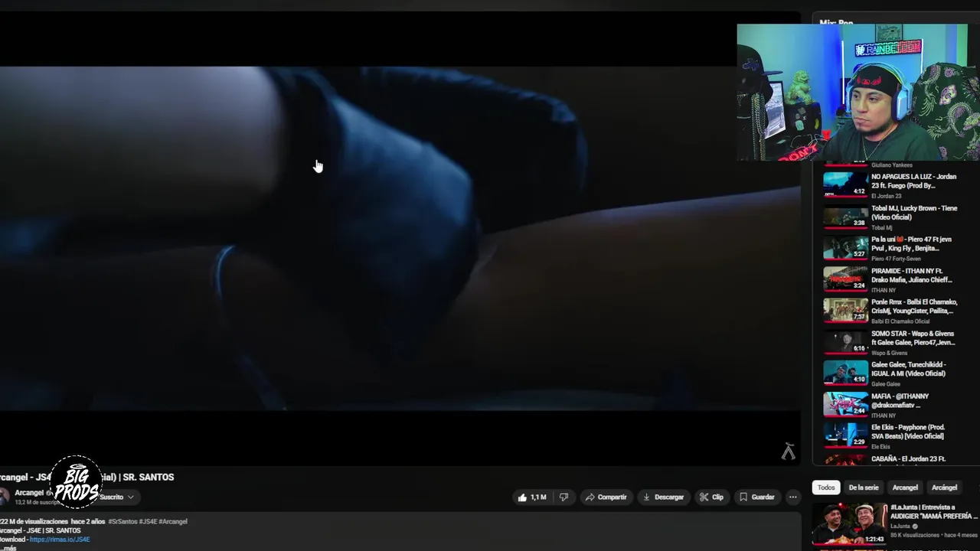Click channel name 'Piero 47 Forty-Seven'

click(896, 259)
